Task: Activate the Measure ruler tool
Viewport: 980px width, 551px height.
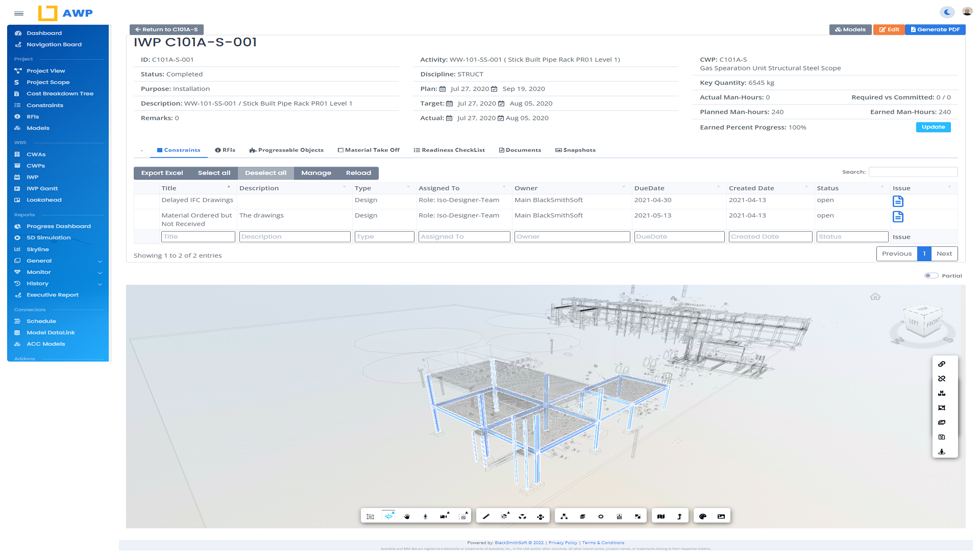Action: (486, 516)
